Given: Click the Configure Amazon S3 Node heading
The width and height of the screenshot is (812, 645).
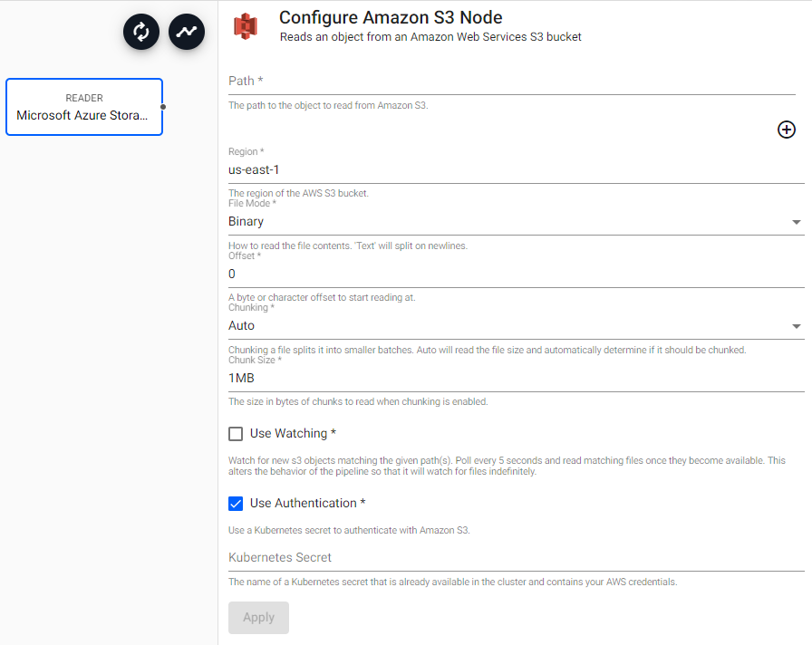Looking at the screenshot, I should [391, 17].
